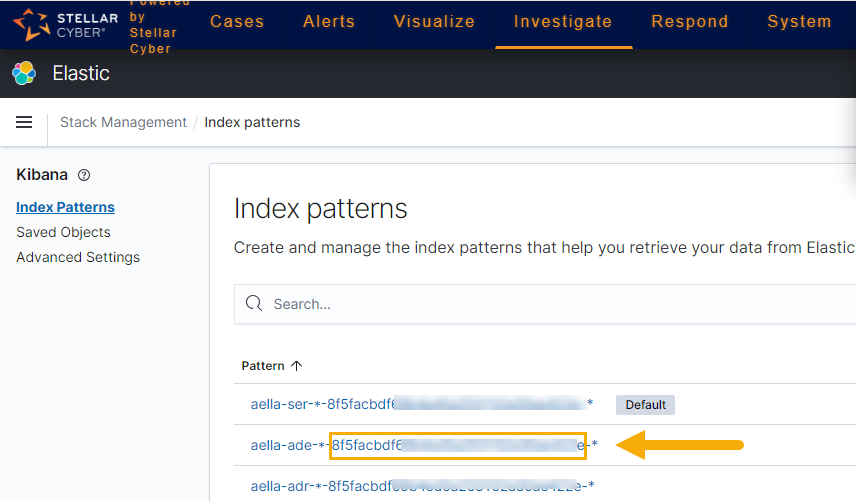Open the Respond menu
The height and width of the screenshot is (501, 856).
pyautogui.click(x=691, y=22)
